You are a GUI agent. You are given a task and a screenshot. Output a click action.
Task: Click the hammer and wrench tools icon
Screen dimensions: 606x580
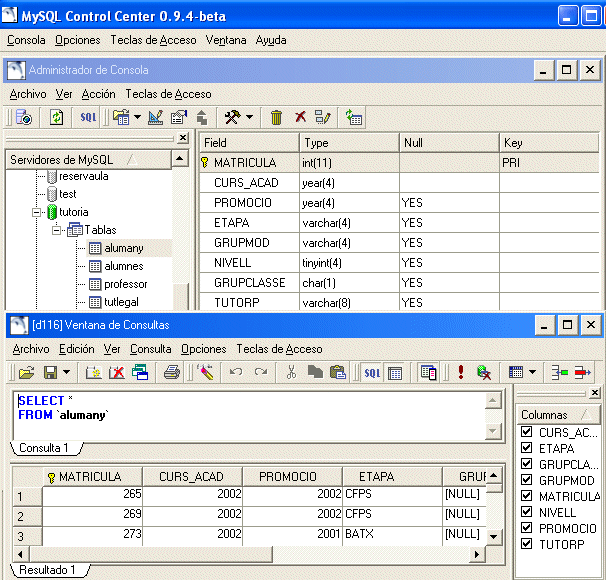pyautogui.click(x=233, y=117)
